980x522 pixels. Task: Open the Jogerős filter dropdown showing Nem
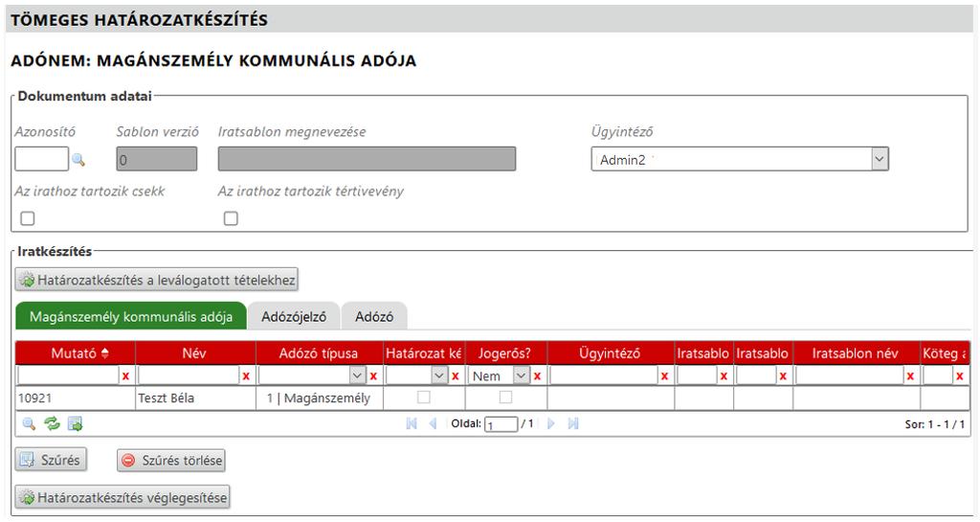[522, 376]
